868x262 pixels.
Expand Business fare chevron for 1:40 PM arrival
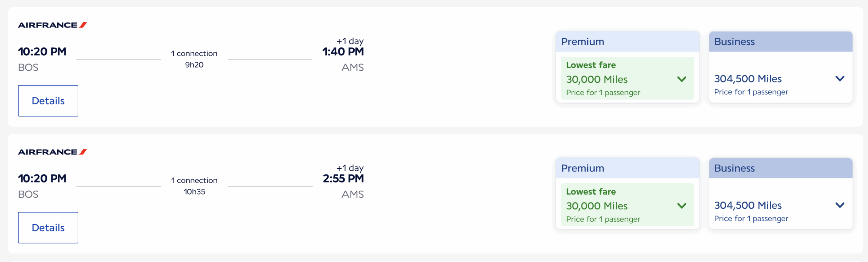coord(840,79)
